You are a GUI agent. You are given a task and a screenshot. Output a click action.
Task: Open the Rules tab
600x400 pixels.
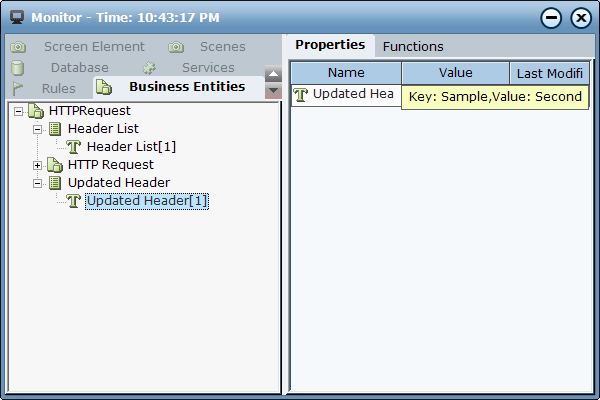click(x=58, y=88)
